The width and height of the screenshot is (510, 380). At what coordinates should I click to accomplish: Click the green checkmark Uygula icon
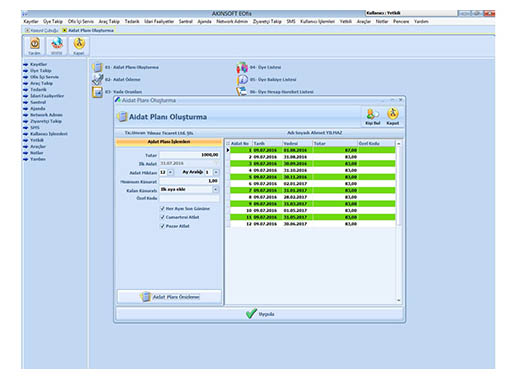pyautogui.click(x=251, y=314)
